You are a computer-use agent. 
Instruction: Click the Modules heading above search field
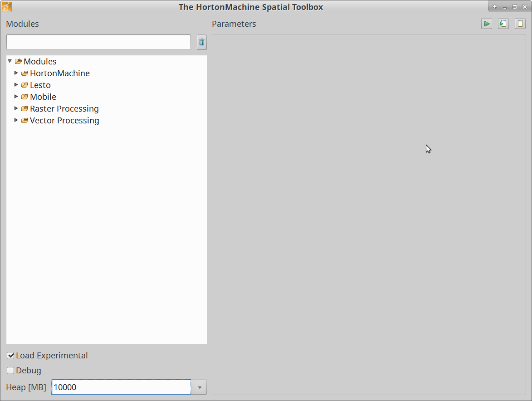tap(22, 24)
